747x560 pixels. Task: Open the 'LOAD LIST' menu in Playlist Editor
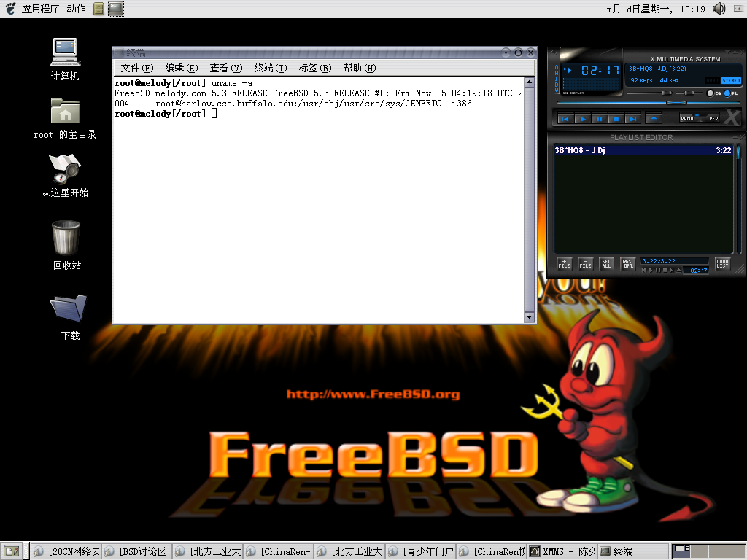(x=722, y=263)
